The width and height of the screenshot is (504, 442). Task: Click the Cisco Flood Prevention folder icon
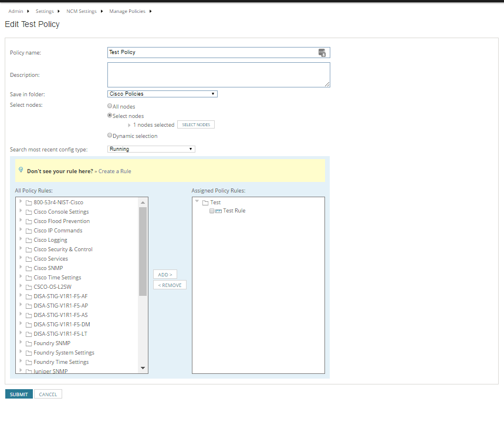click(29, 221)
